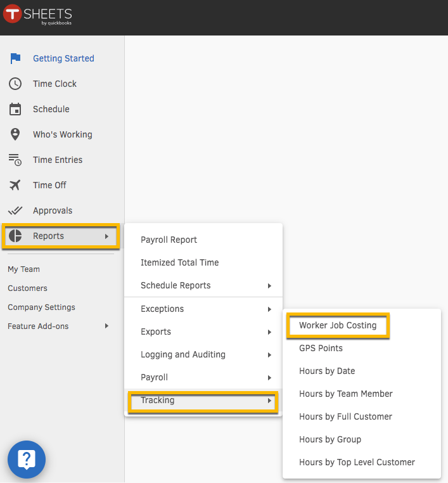This screenshot has height=483, width=448.
Task: Expand the Schedule Reports submenu arrow
Action: click(x=269, y=286)
